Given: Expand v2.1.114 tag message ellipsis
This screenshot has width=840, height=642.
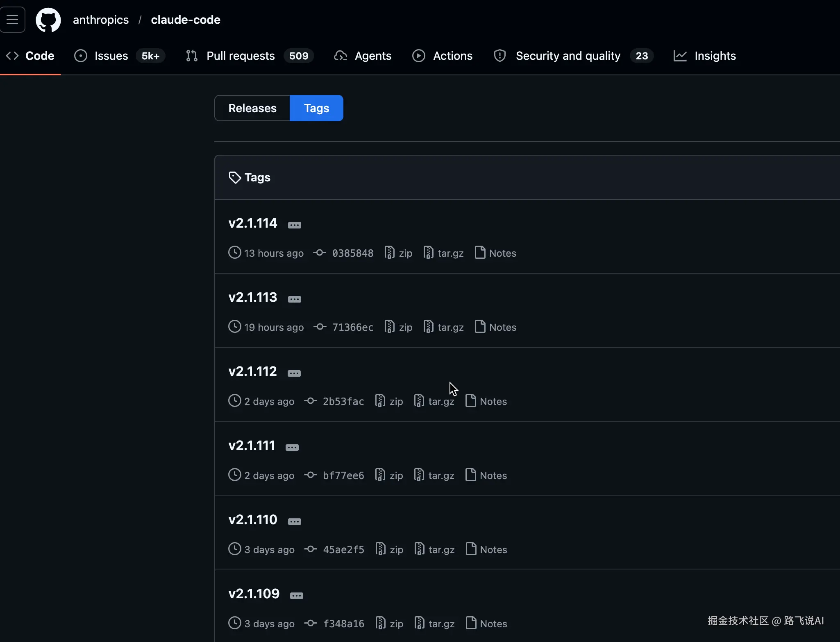Looking at the screenshot, I should [x=294, y=225].
